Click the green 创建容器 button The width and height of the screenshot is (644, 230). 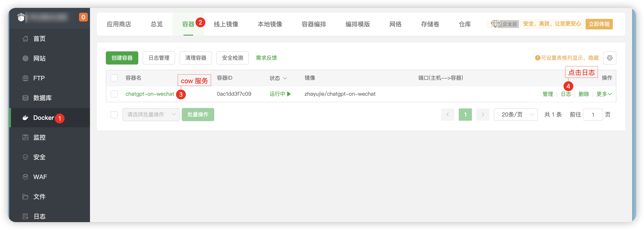click(122, 58)
